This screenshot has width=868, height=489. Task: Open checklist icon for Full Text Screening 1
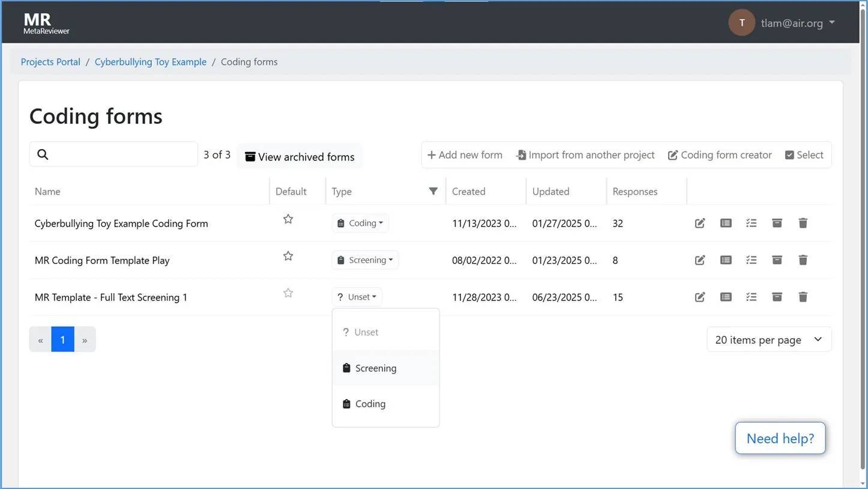[x=752, y=297]
